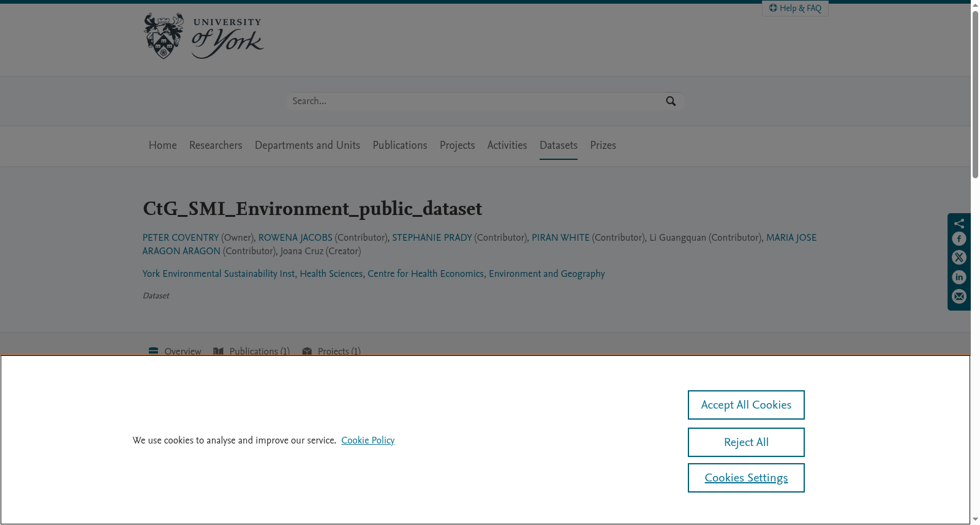The image size is (980, 525).
Task: Open STEPHANIE PRADY's profile
Action: point(432,238)
